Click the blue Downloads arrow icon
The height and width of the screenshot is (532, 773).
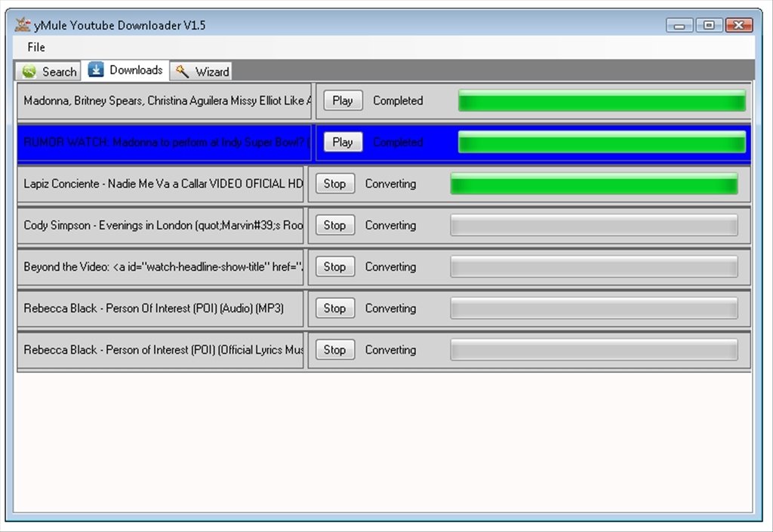[96, 69]
